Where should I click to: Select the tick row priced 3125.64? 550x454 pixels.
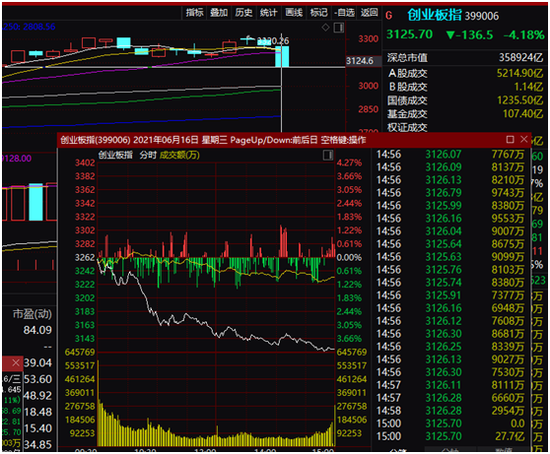[450, 244]
